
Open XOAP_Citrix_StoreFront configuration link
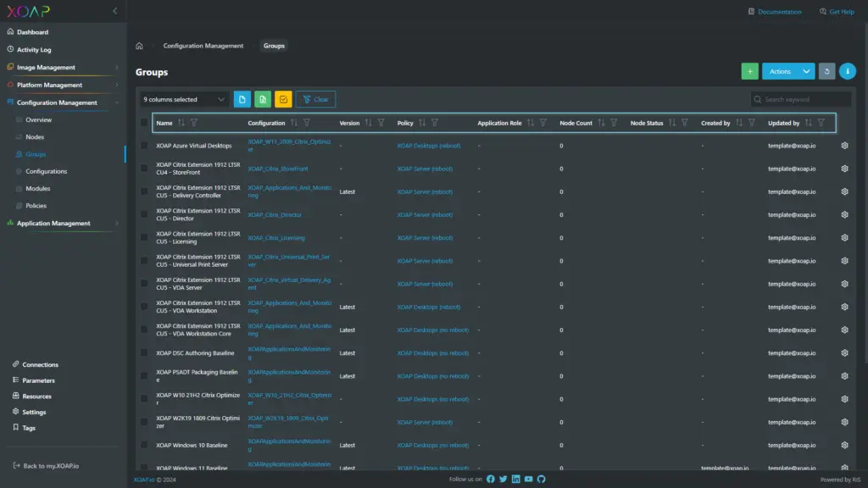point(278,169)
